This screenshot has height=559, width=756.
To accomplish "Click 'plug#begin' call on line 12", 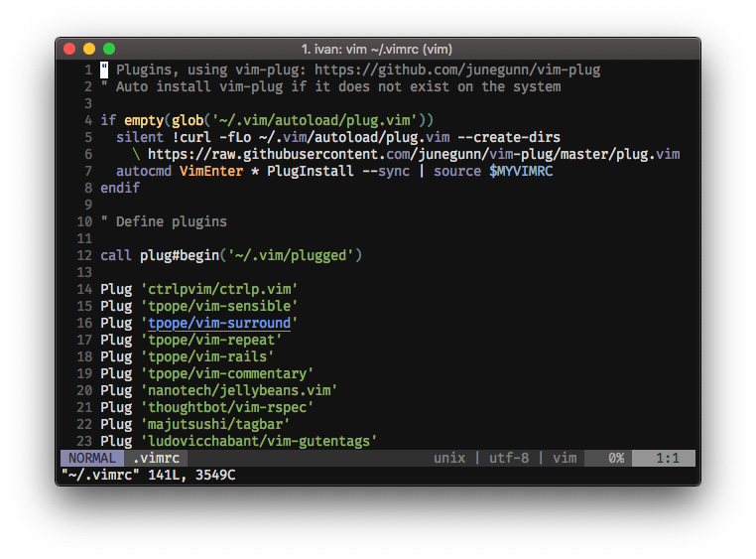I will tap(180, 255).
